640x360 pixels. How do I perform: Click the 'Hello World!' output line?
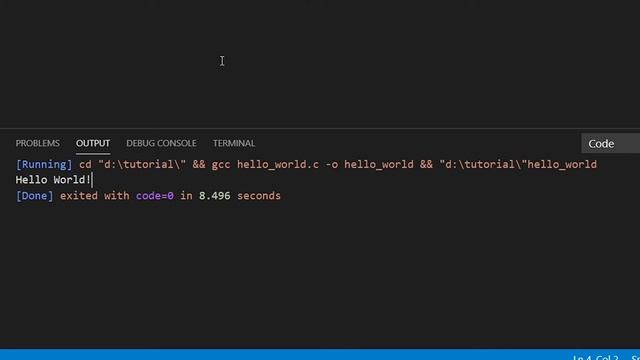(x=53, y=180)
